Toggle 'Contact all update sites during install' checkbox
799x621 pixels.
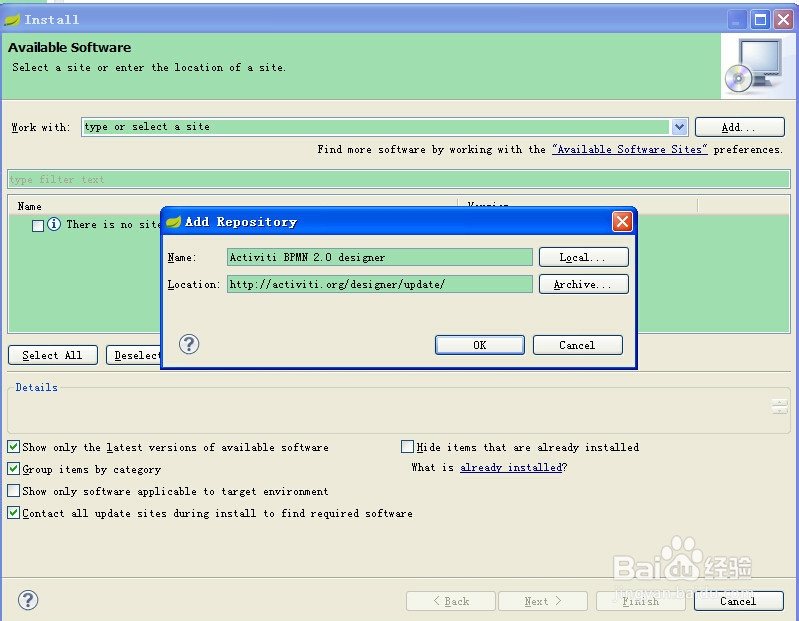pos(14,512)
